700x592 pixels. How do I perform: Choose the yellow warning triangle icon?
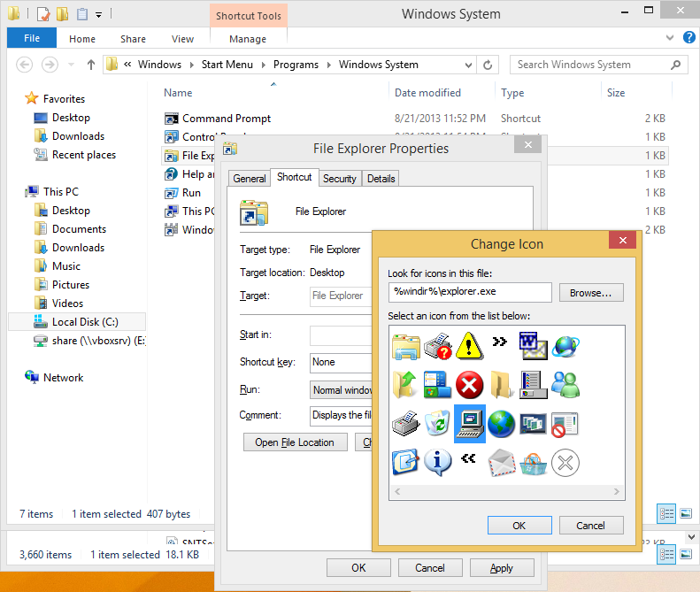point(469,347)
